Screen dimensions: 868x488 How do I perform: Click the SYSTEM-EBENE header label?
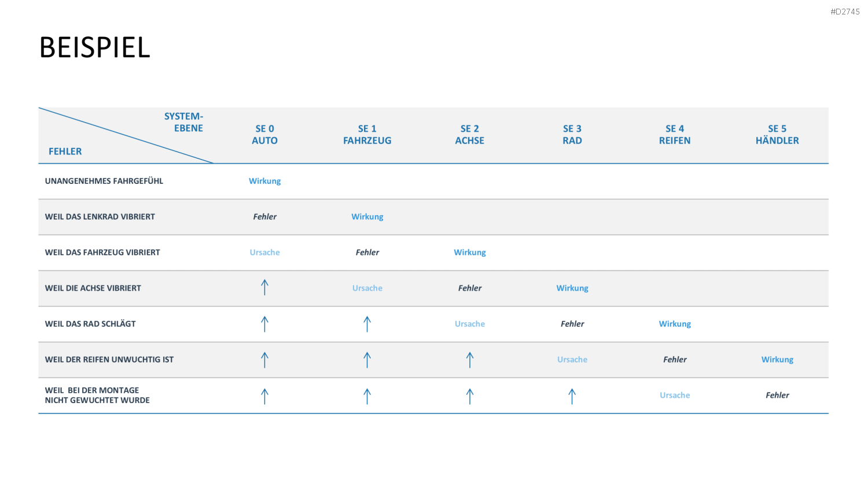[x=183, y=122]
